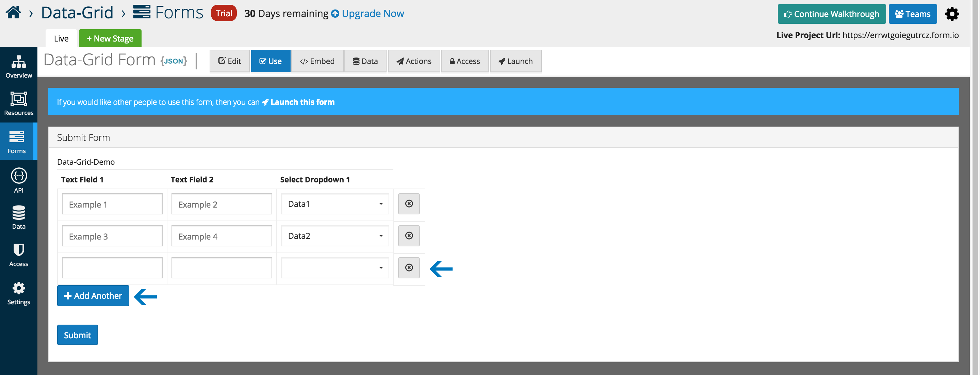Screen dimensions: 980x375
Task: Open the form Access tab
Action: [x=464, y=61]
